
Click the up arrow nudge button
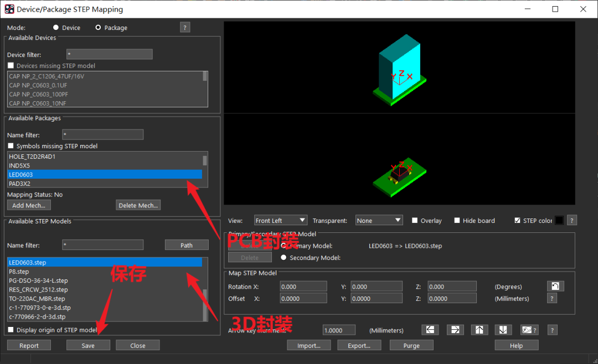(x=480, y=330)
